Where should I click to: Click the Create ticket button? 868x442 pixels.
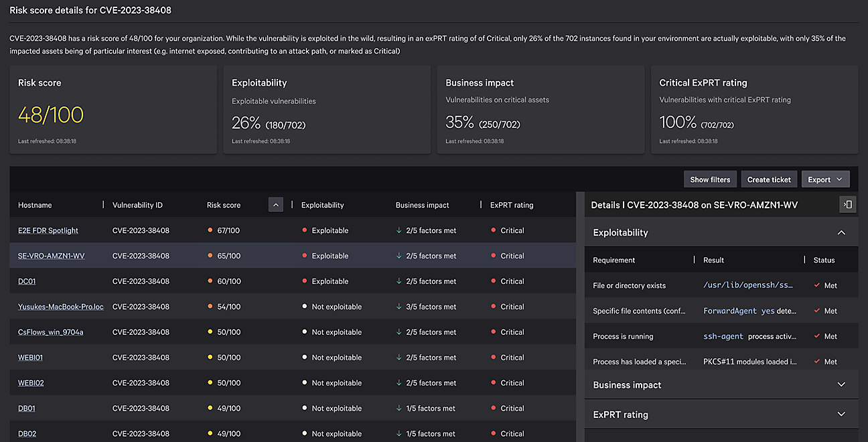click(x=769, y=179)
